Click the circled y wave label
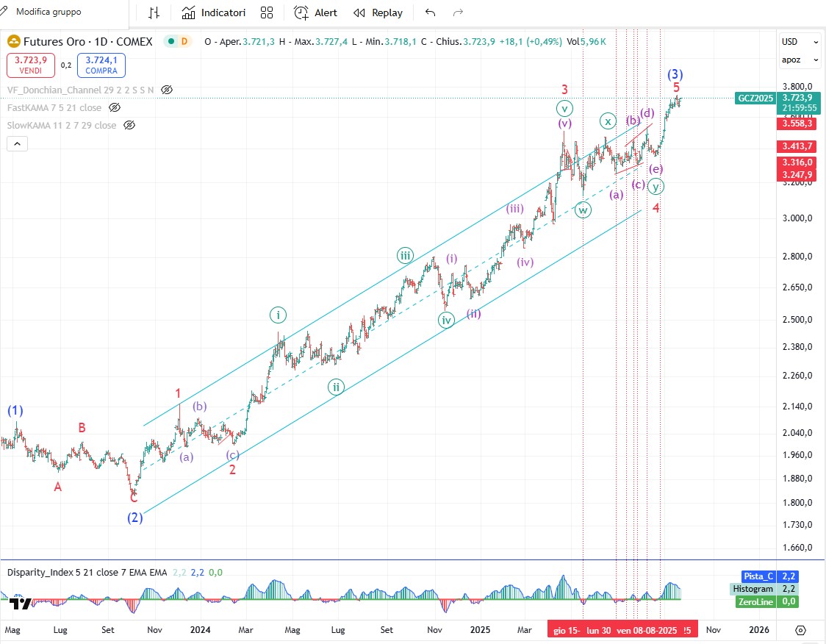Screen dimensions: 826x644 (656, 187)
